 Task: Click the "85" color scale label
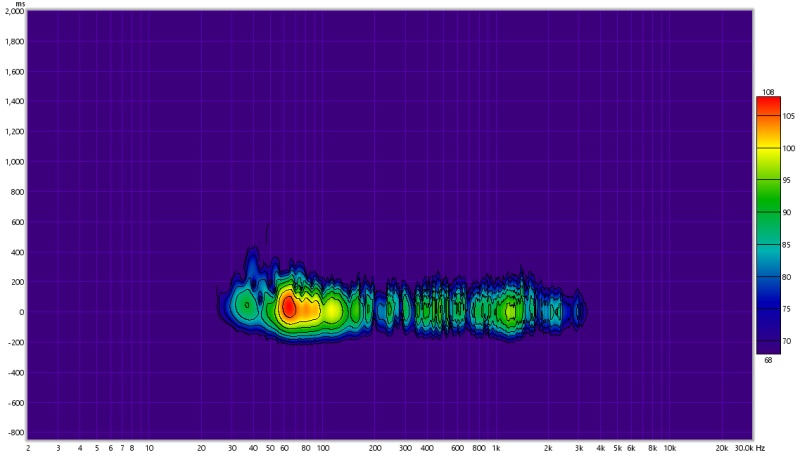(786, 245)
